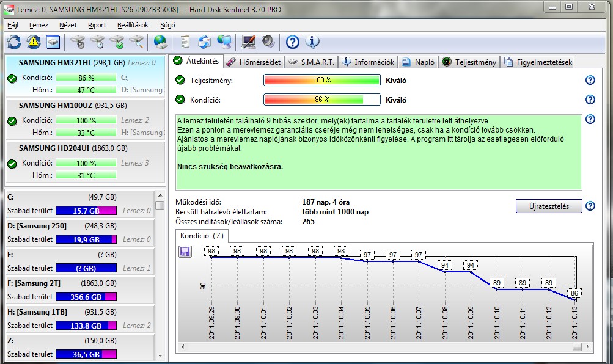Click help icon beside Teljesítmény bar
The height and width of the screenshot is (364, 613).
590,80
